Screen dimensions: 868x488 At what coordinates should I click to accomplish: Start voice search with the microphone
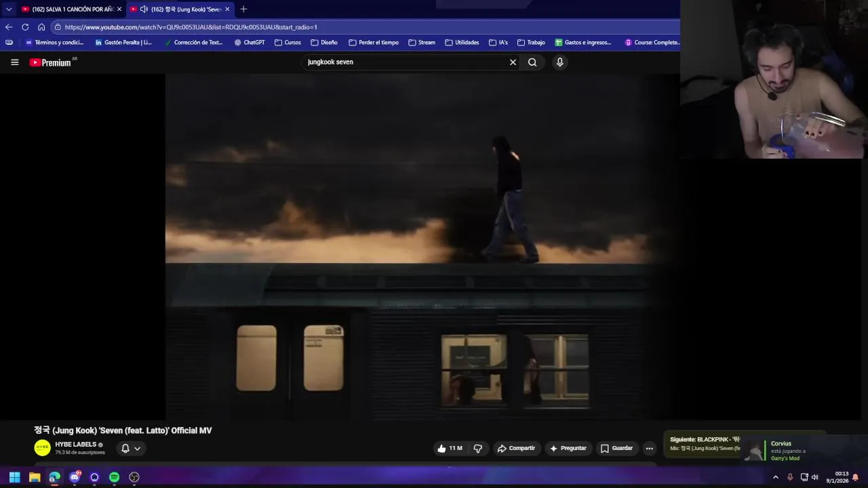[559, 62]
